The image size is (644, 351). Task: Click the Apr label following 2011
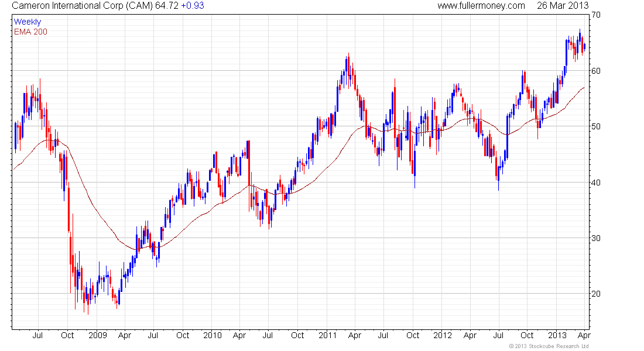tap(354, 335)
